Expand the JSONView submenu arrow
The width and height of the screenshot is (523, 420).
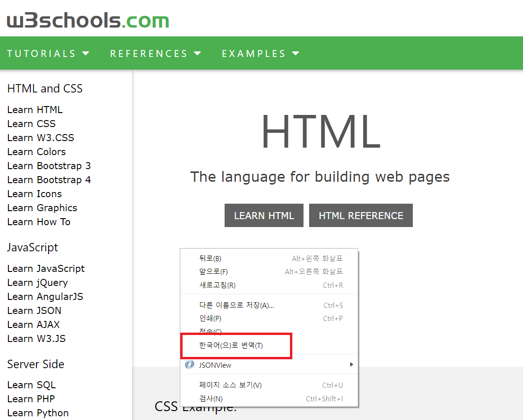coord(351,364)
